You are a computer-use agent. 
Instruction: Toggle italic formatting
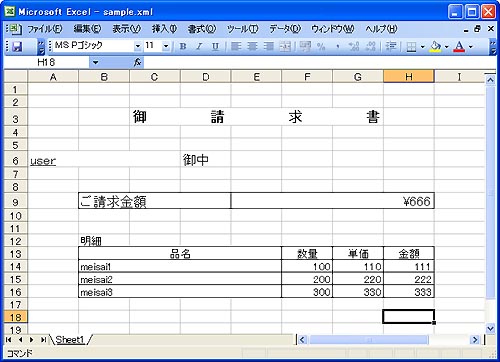pos(199,46)
